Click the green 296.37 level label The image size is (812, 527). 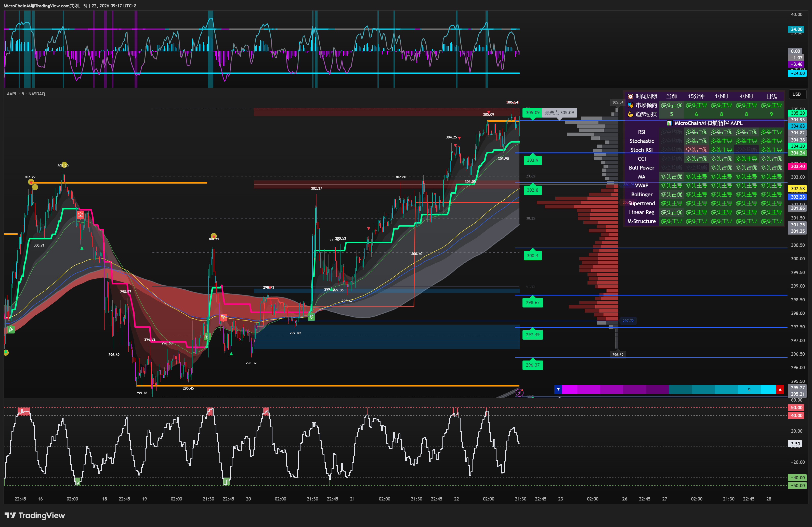pos(533,365)
